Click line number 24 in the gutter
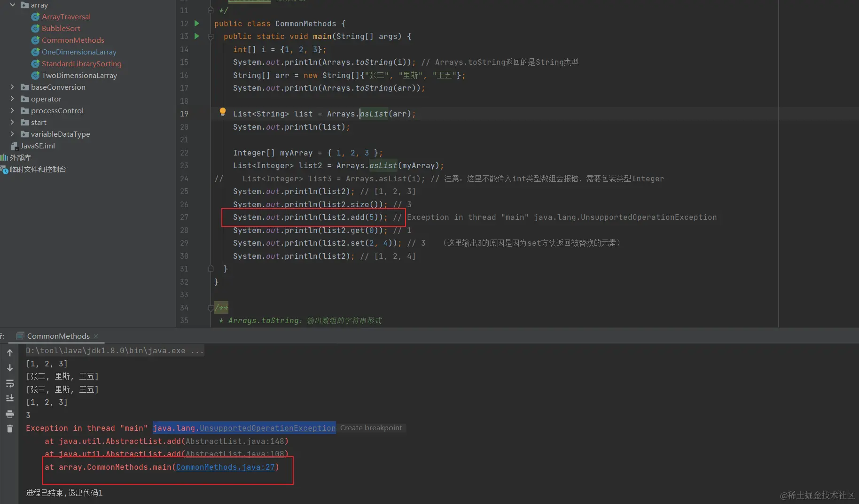Screen dimensions: 859x504 184,179
